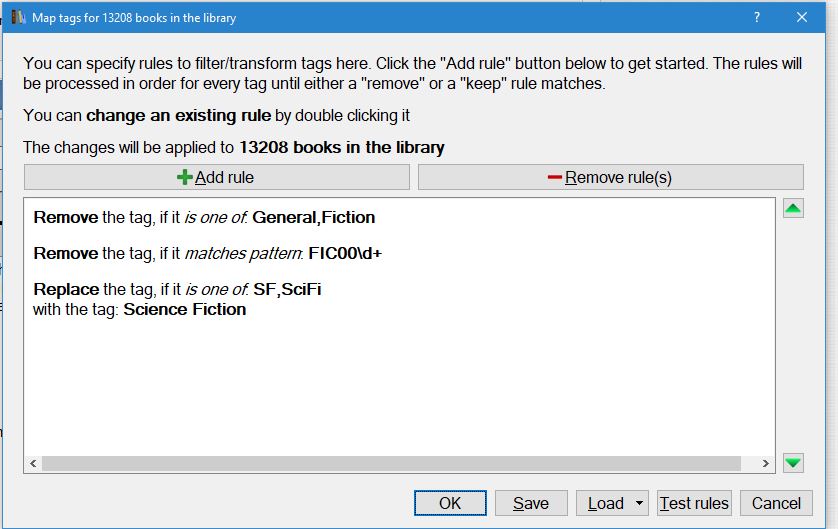Save the current tag rules
This screenshot has height=529, width=838.
(530, 503)
